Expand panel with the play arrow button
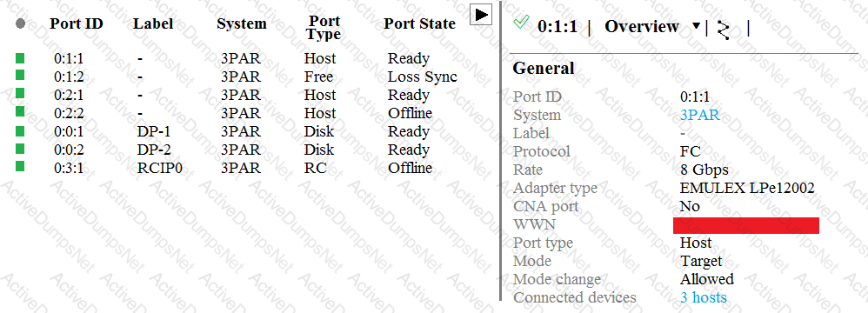This screenshot has width=868, height=313. (481, 15)
